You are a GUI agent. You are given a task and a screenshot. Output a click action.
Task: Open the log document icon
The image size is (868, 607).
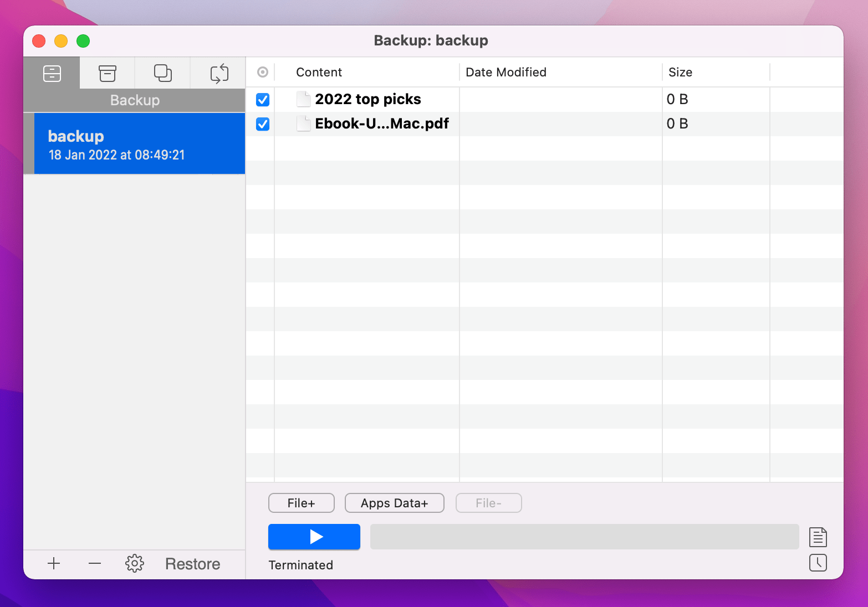[x=818, y=537]
